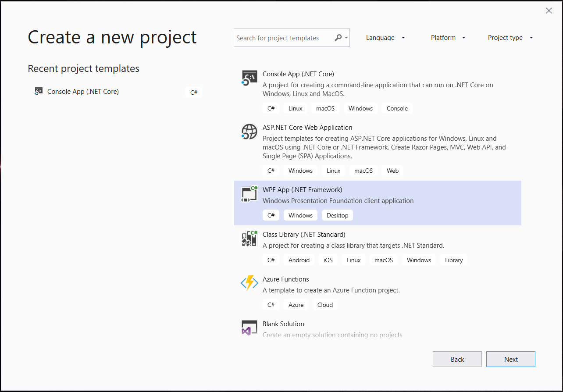Image resolution: width=563 pixels, height=392 pixels.
Task: Click the C# tag beside the recent template
Action: [194, 92]
